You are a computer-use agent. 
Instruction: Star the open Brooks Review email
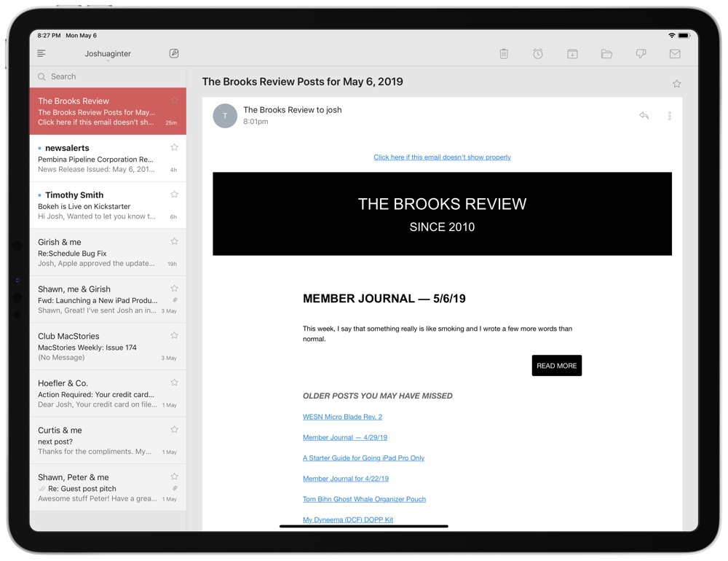point(677,83)
